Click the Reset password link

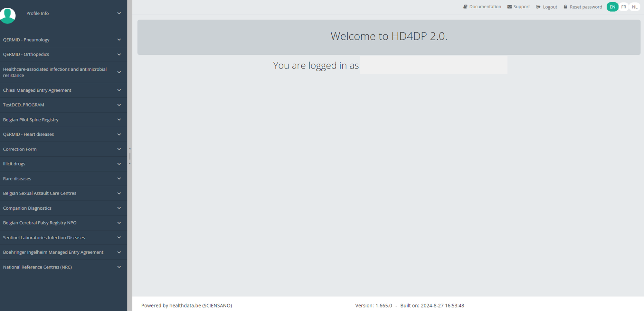586,7
